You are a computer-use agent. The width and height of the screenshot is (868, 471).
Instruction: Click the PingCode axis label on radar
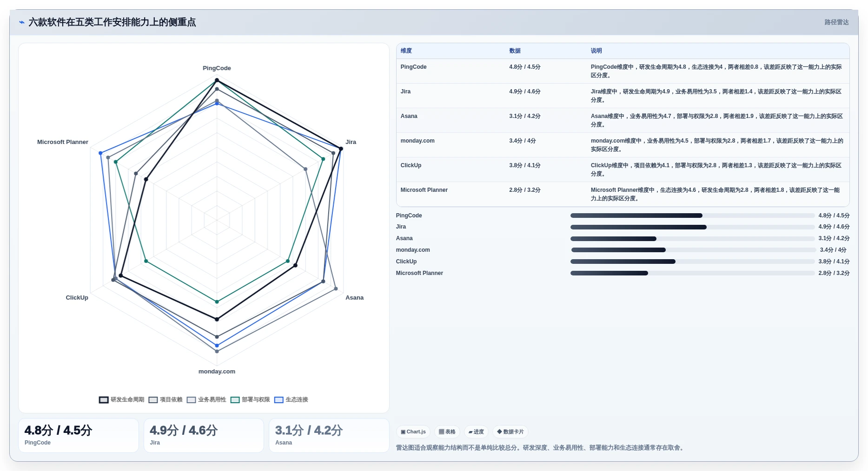point(217,68)
